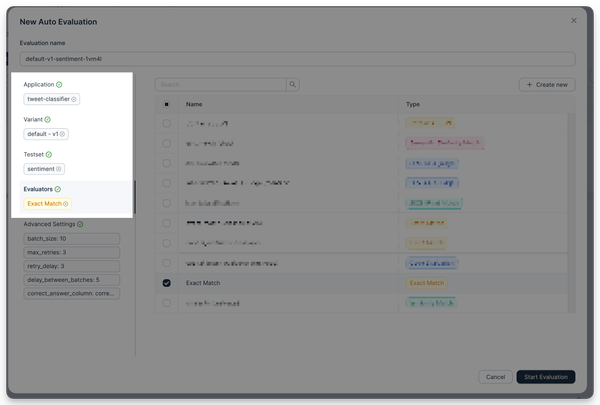Click the Cancel button
The width and height of the screenshot is (600, 405).
click(x=494, y=377)
